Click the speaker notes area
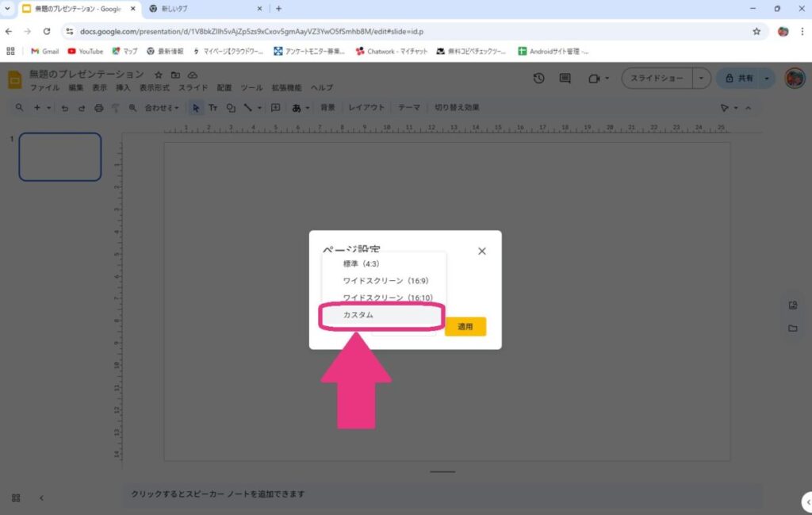The image size is (812, 515). [x=442, y=494]
